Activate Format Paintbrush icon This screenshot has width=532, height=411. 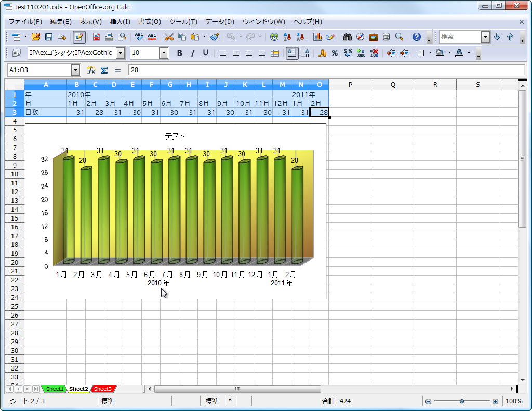tap(215, 37)
